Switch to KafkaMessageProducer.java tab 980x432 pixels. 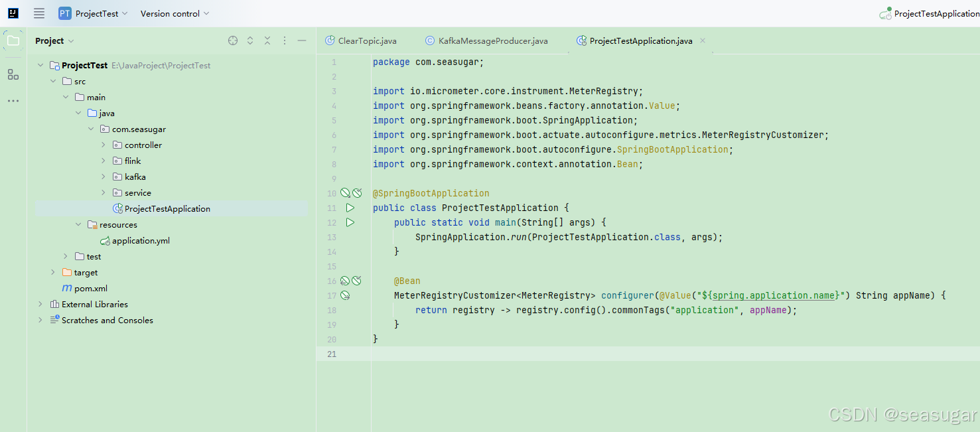click(x=487, y=40)
